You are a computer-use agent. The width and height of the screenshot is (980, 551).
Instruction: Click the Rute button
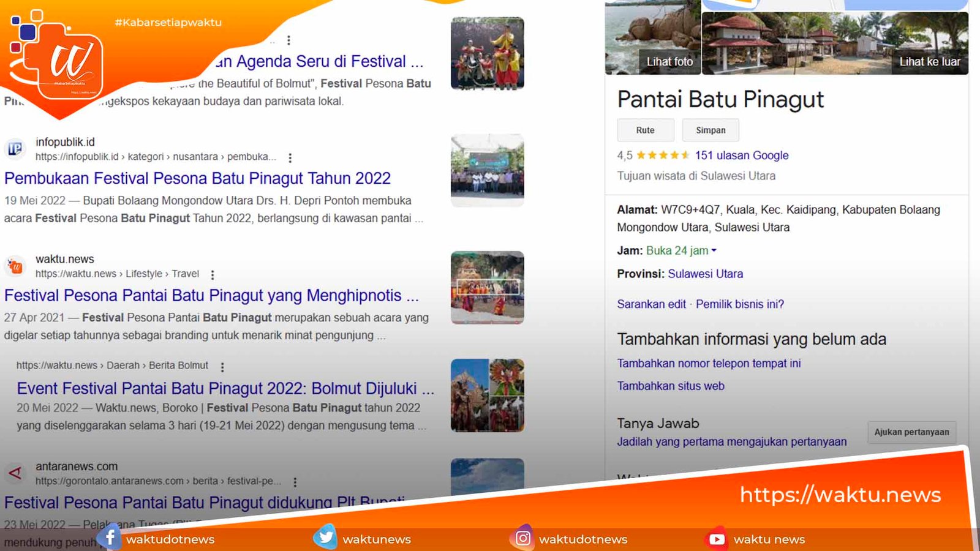pyautogui.click(x=646, y=130)
